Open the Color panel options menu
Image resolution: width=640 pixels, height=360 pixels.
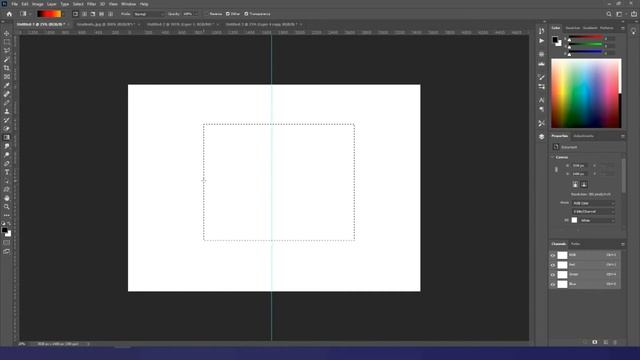[622, 28]
